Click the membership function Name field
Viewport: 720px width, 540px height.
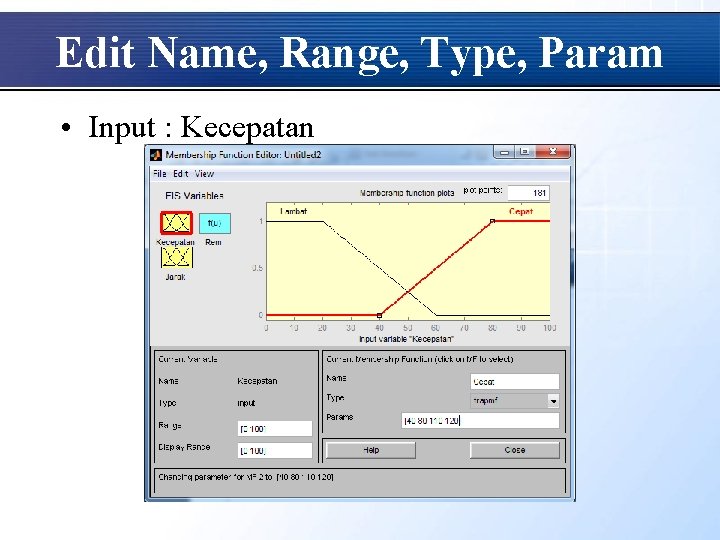515,382
